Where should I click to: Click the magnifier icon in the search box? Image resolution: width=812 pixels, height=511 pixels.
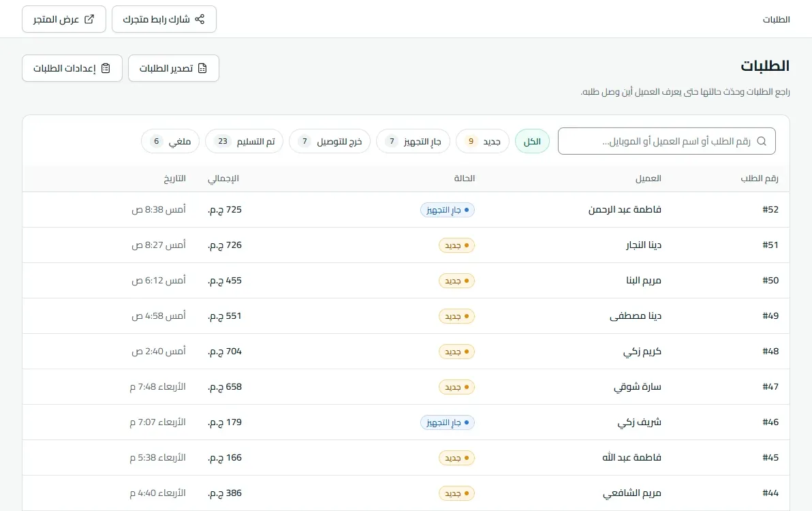point(762,141)
